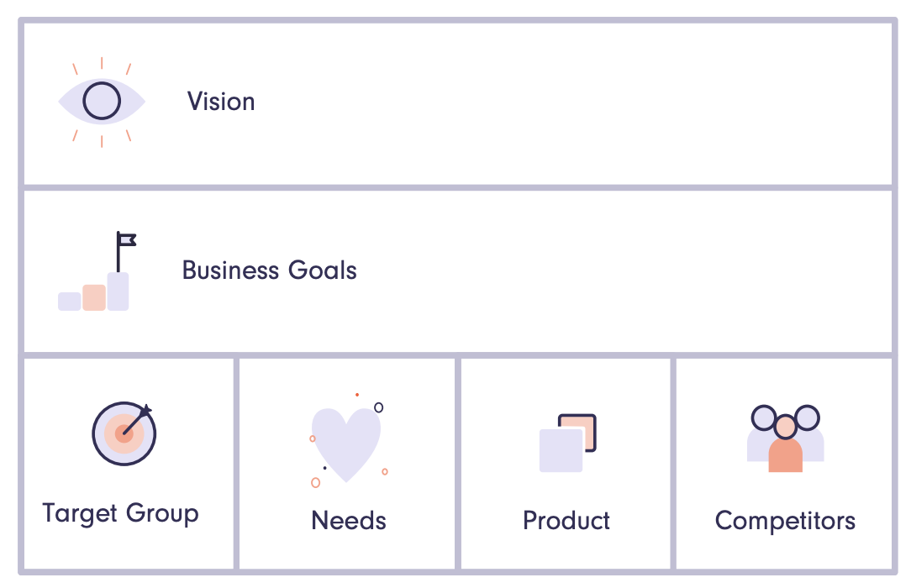Click the Target Group bullseye icon
This screenshot has width=911, height=588.
pyautogui.click(x=124, y=433)
